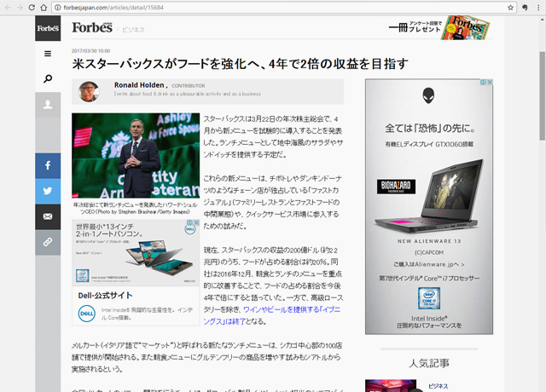Bookmark this page with the star icon
The width and height of the screenshot is (546, 392).
click(510, 7)
